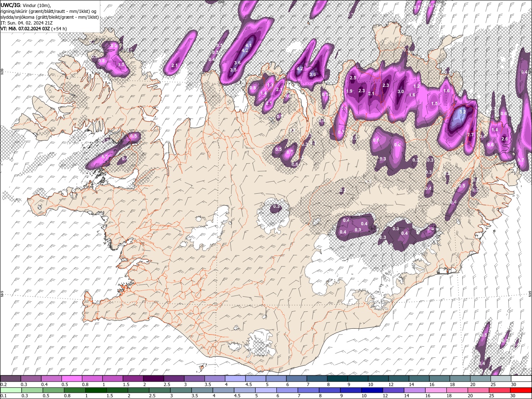
Task: Click the 5.2 snowfall maximum value on the map
Action: (x=462, y=112)
